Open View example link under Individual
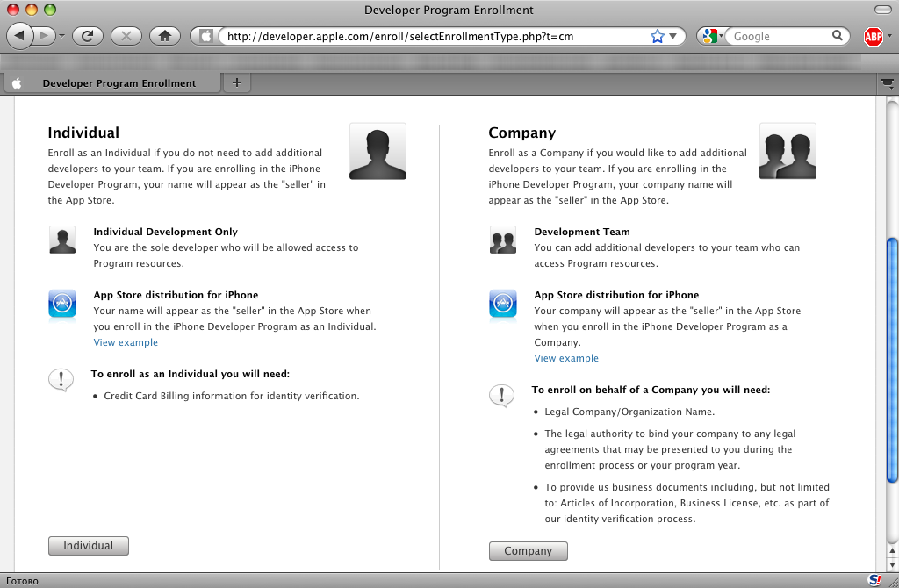Screen dimensions: 899x588 (x=126, y=342)
